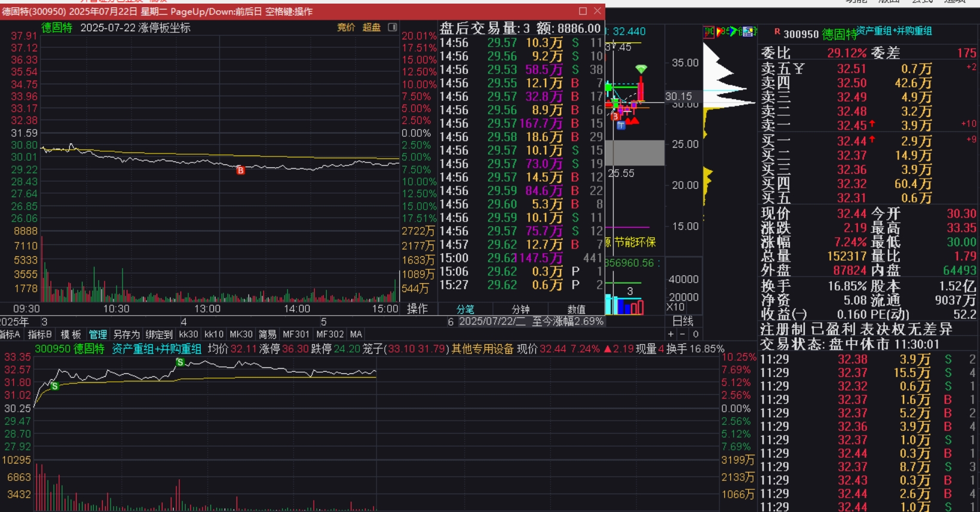Select the 指标B tab
The height and width of the screenshot is (512, 980).
tap(40, 335)
